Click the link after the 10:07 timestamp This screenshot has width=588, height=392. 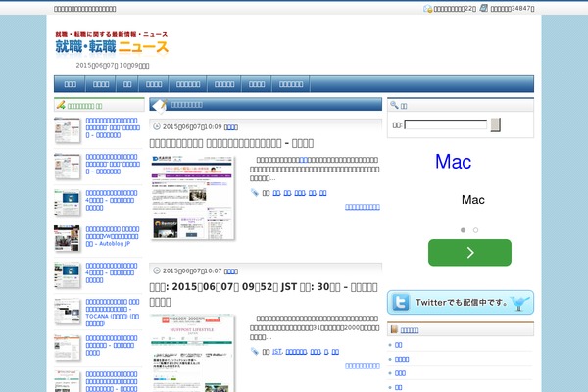(231, 271)
